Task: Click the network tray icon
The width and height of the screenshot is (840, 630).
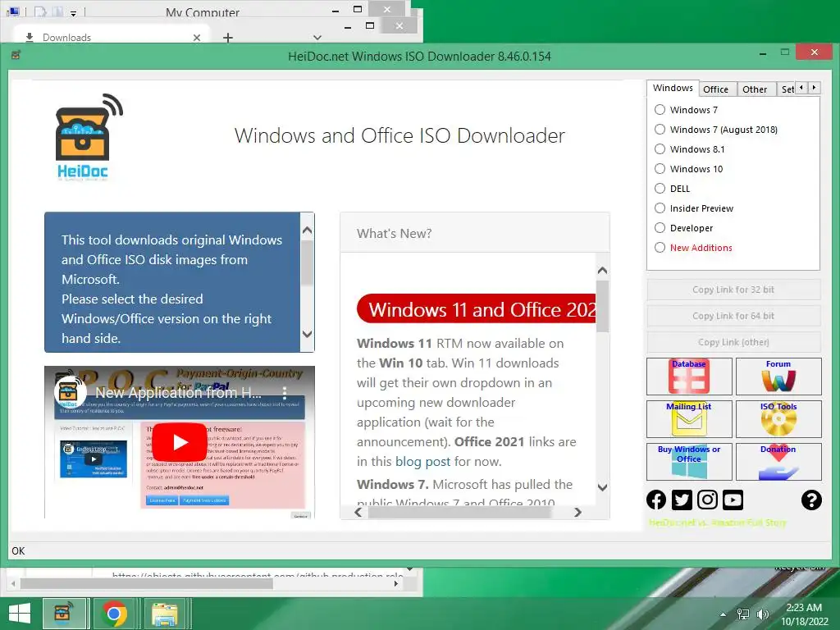Action: [x=743, y=614]
